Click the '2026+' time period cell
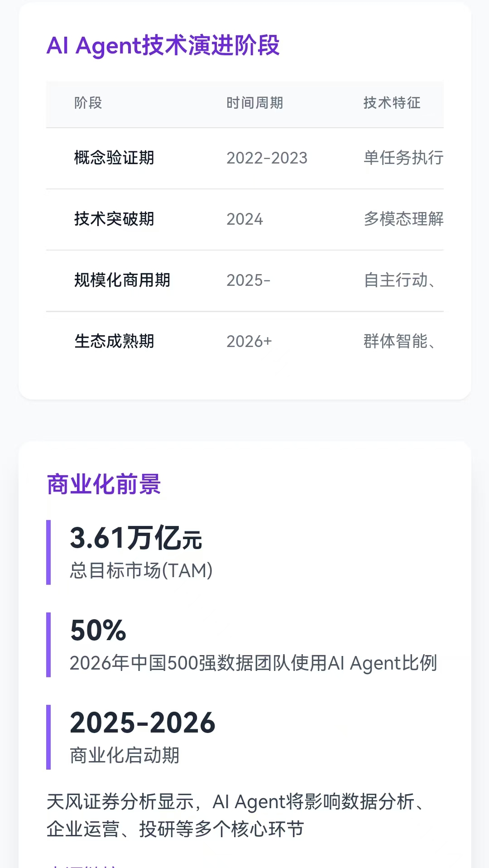Image resolution: width=489 pixels, height=868 pixels. coord(249,342)
